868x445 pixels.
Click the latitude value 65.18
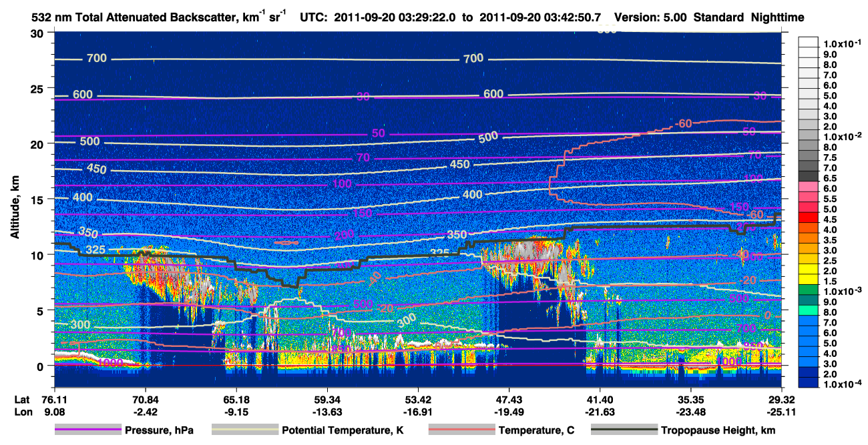tap(236, 399)
